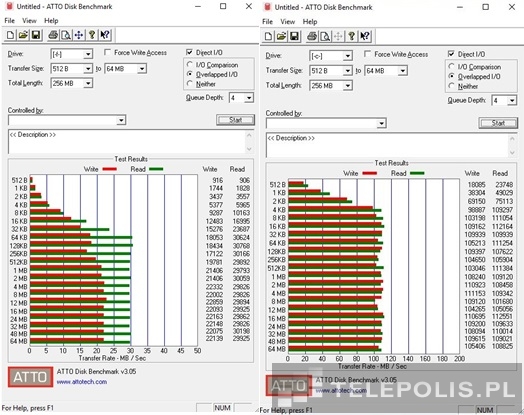
Task: Toggle Direct I/O checkbox in left window
Action: pyautogui.click(x=189, y=52)
